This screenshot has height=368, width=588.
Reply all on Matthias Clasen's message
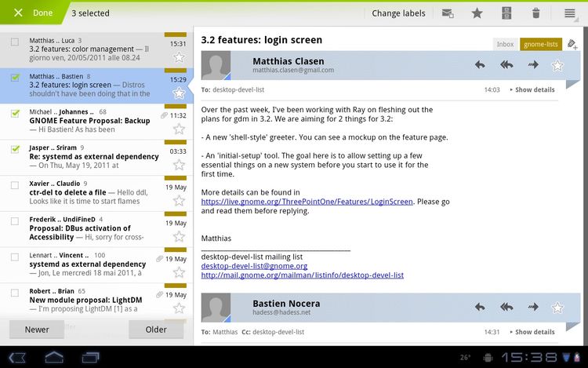click(506, 65)
